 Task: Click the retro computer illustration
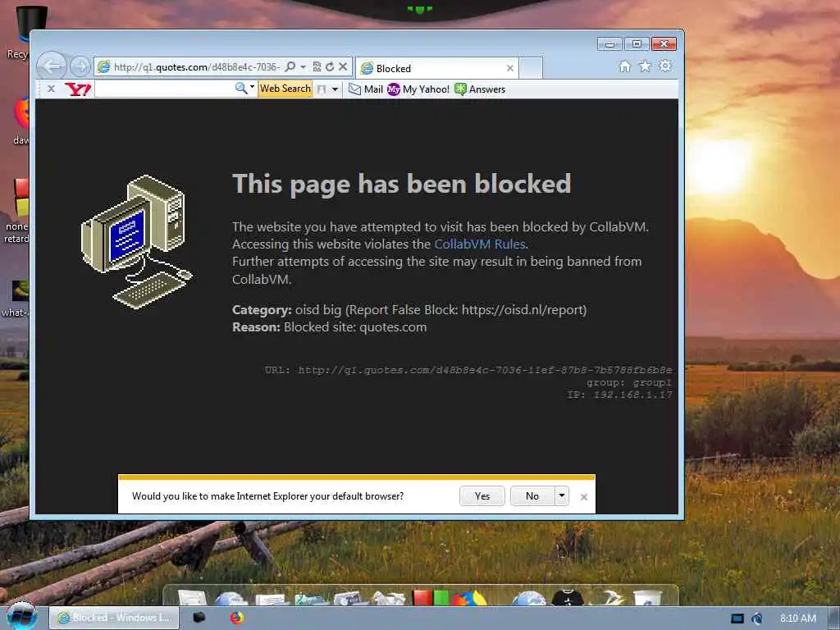(137, 242)
